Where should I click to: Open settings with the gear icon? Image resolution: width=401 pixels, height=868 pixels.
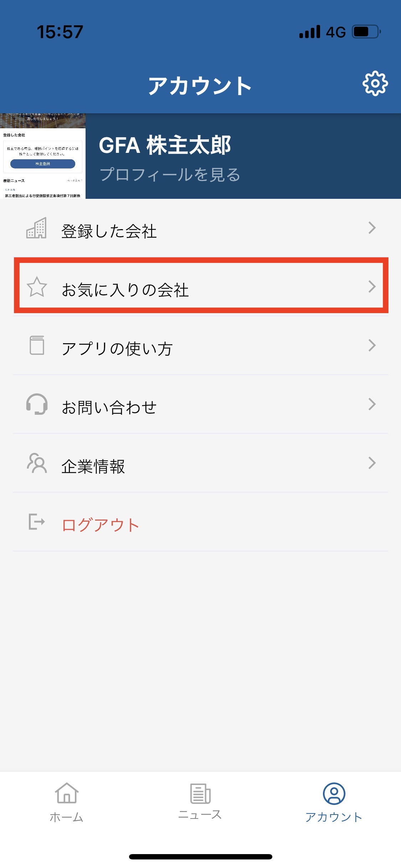click(375, 84)
